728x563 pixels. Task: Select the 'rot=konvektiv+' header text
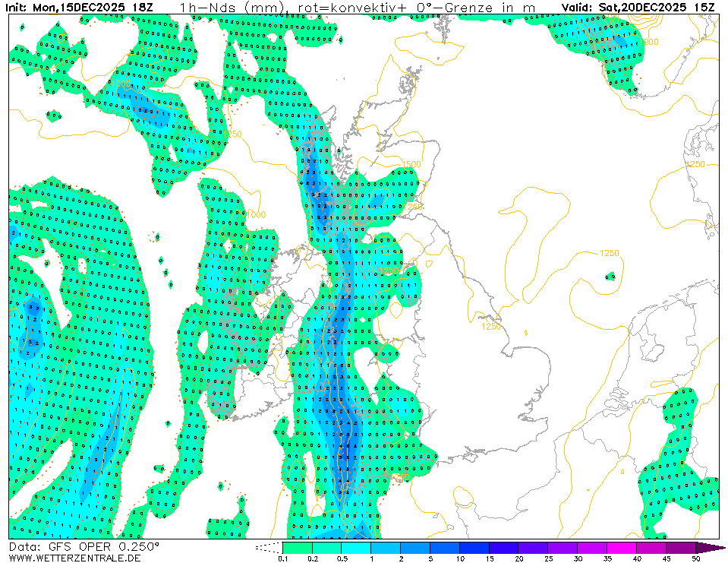pyautogui.click(x=341, y=8)
